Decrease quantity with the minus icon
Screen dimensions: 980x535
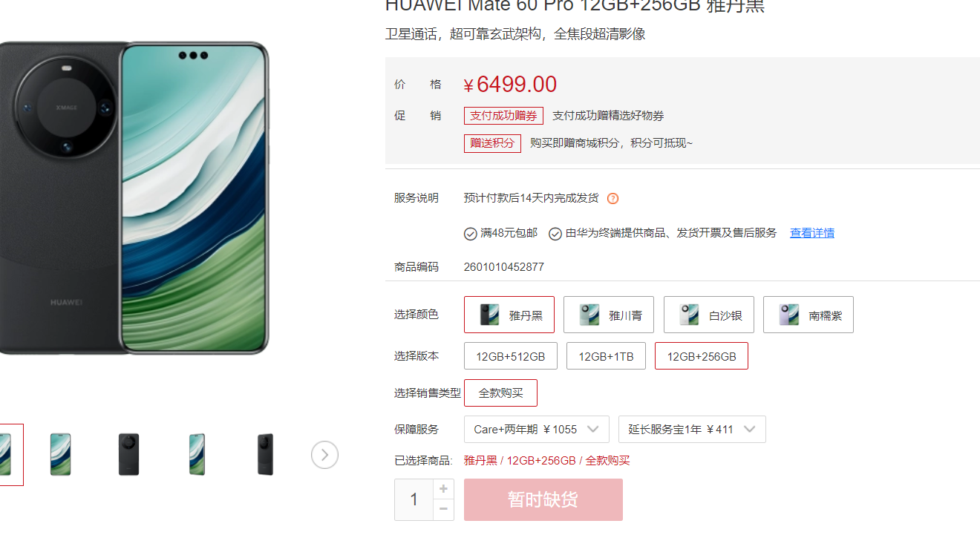tap(443, 509)
